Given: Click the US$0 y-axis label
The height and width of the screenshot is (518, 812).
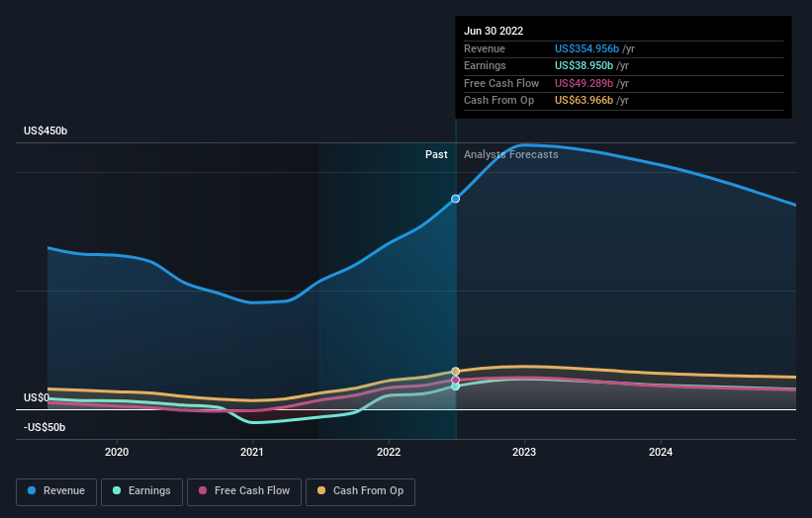Looking at the screenshot, I should (x=37, y=397).
